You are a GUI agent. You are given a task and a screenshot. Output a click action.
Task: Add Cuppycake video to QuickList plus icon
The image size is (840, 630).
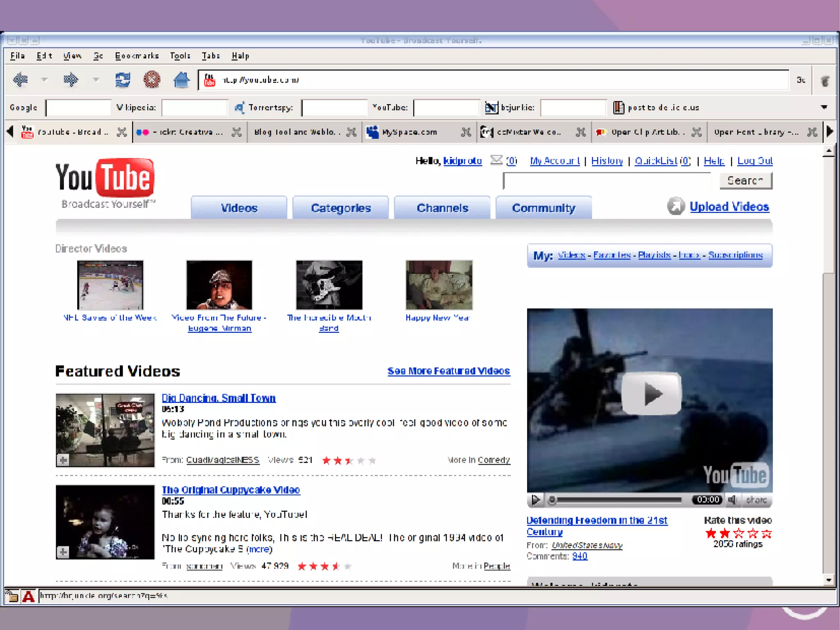pyautogui.click(x=63, y=552)
